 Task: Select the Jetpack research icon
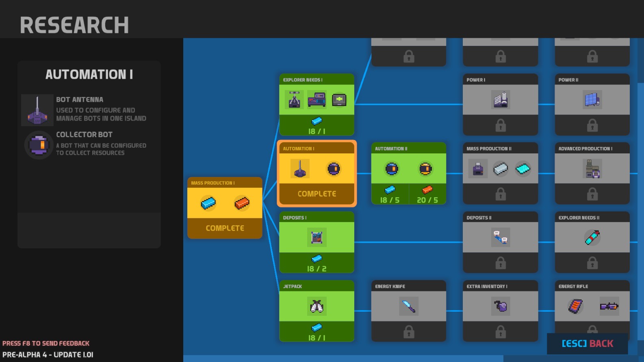[317, 306]
